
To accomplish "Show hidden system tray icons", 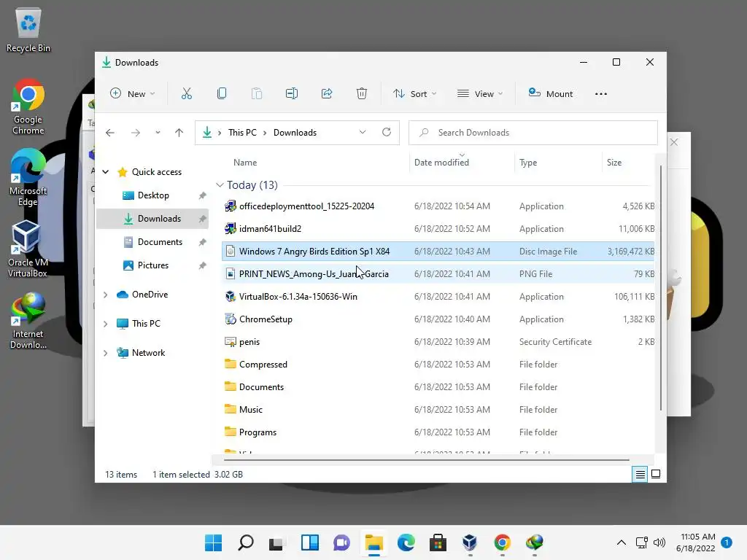I will [x=622, y=542].
